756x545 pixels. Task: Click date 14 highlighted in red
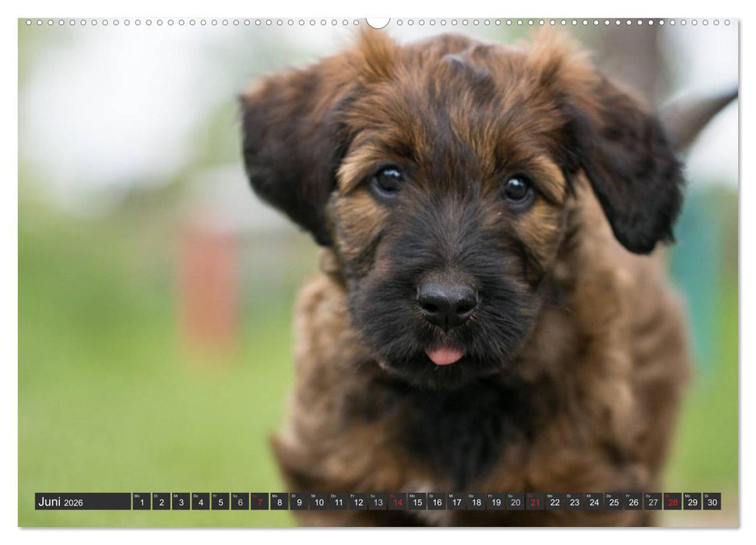pyautogui.click(x=399, y=505)
